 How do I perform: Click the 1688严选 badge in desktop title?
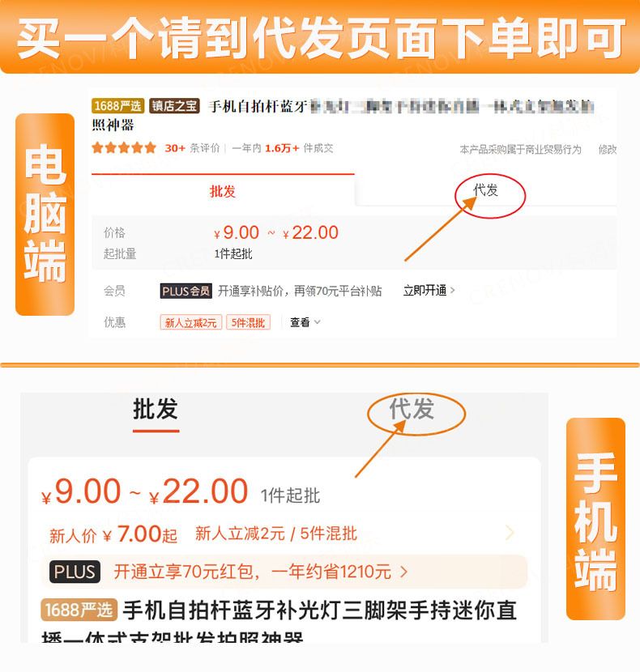118,105
